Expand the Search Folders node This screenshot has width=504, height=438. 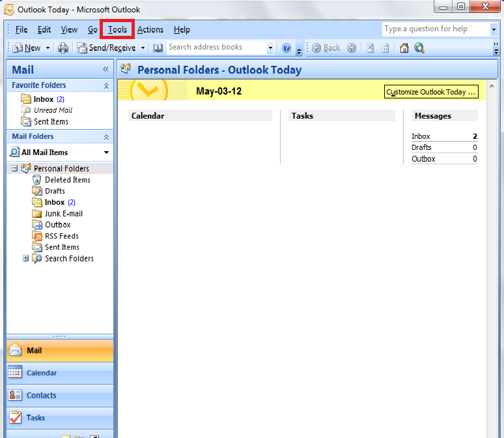point(26,259)
